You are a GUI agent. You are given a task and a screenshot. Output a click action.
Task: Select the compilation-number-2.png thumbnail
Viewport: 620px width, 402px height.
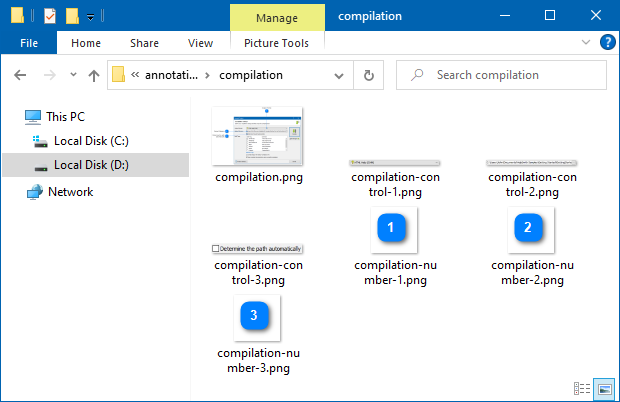pos(531,230)
